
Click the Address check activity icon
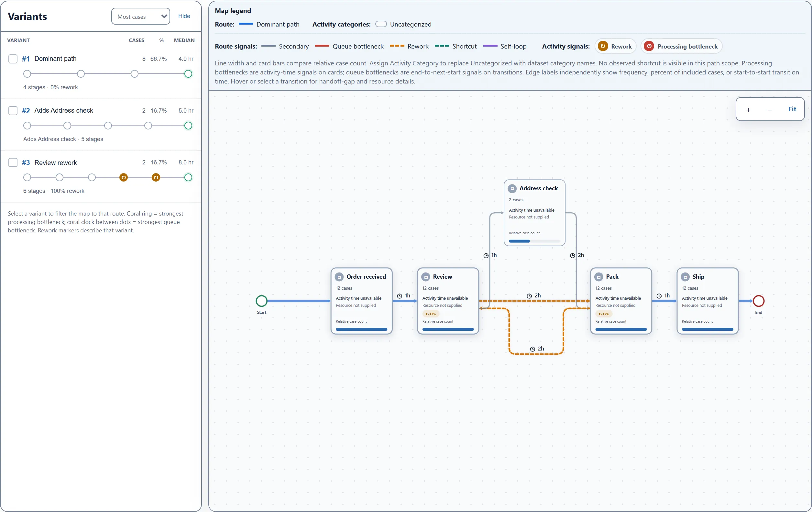pyautogui.click(x=512, y=189)
